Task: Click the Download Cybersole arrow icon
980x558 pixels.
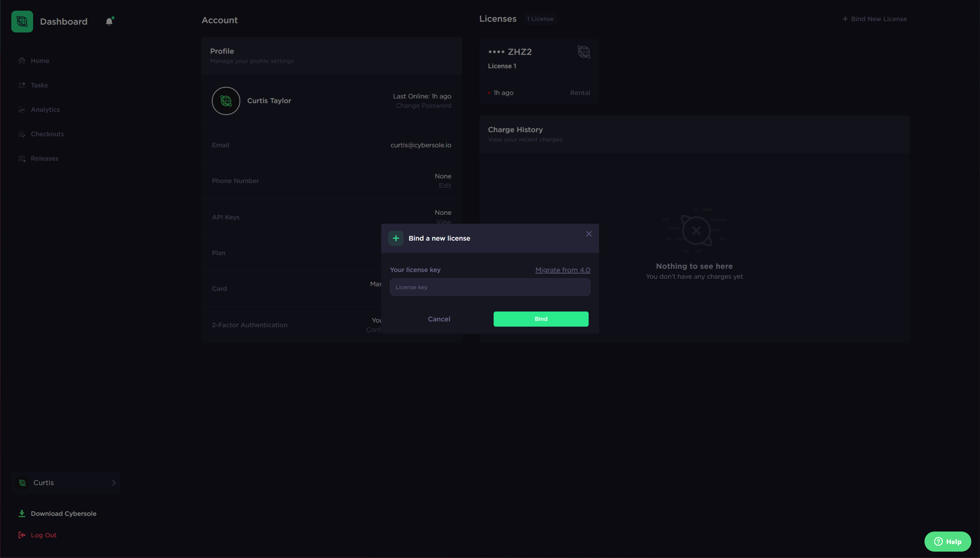Action: 22,513
